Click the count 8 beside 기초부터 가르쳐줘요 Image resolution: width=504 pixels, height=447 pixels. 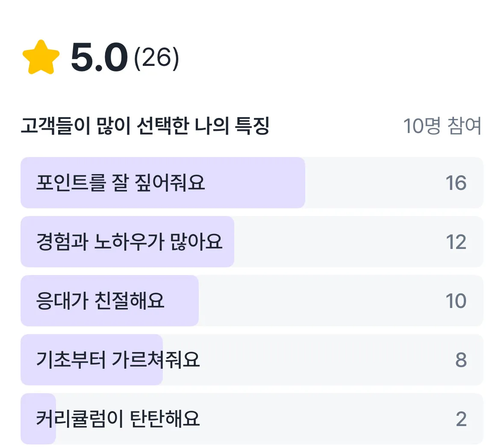point(460,360)
